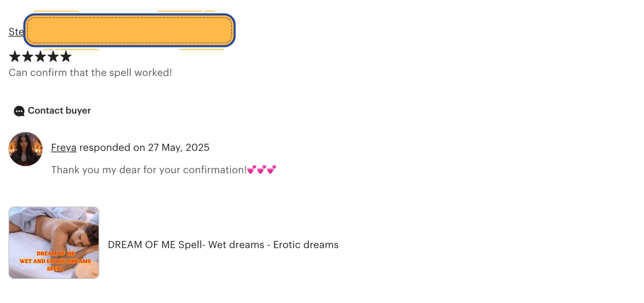The height and width of the screenshot is (303, 644).
Task: Select the third star in rating
Action: (40, 56)
